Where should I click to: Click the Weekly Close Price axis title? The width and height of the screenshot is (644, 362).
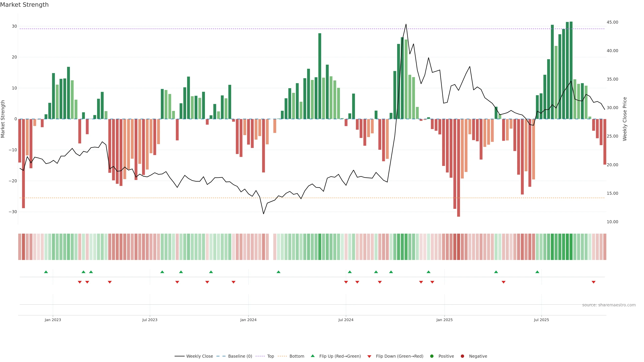625,119
